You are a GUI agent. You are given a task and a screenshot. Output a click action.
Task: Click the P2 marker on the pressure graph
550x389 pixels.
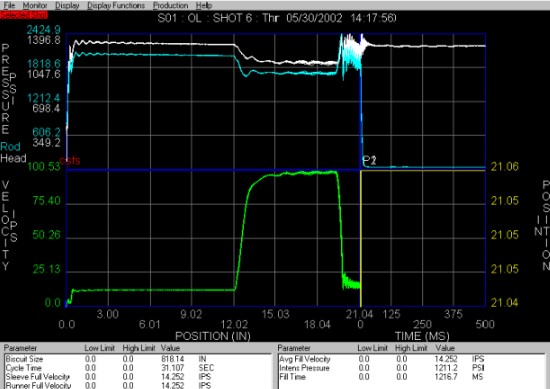pos(369,160)
